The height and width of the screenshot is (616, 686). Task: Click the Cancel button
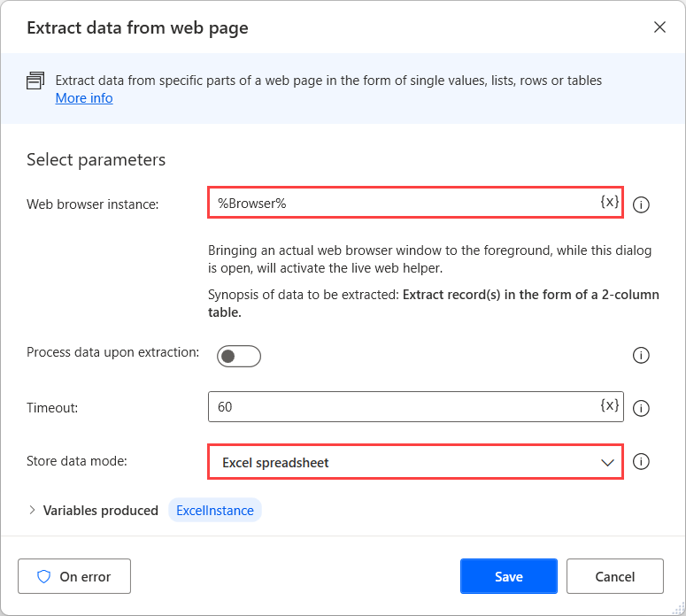tap(614, 576)
